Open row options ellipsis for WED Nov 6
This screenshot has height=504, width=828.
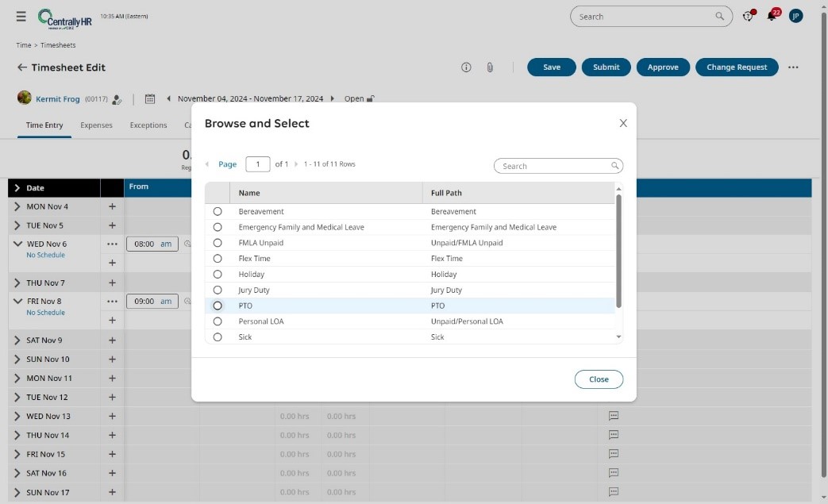(112, 244)
